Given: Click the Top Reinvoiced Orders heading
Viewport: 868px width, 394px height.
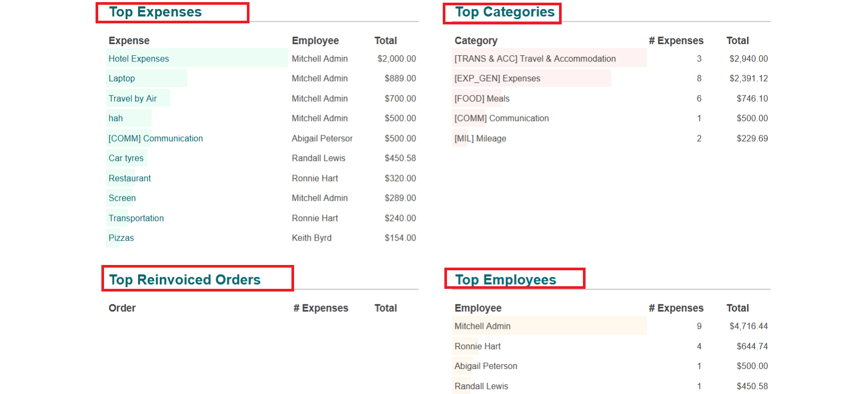Looking at the screenshot, I should 185,279.
